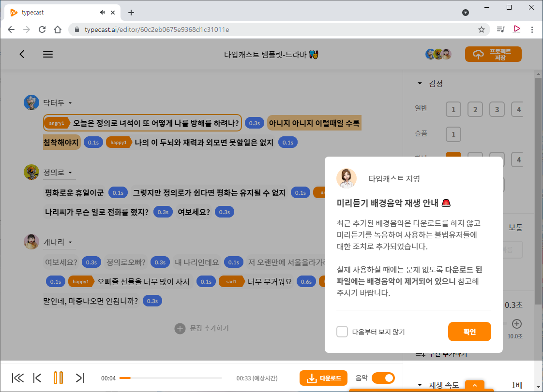The height and width of the screenshot is (392, 543).
Task: Choose 일반 emotion style 1
Action: point(453,109)
